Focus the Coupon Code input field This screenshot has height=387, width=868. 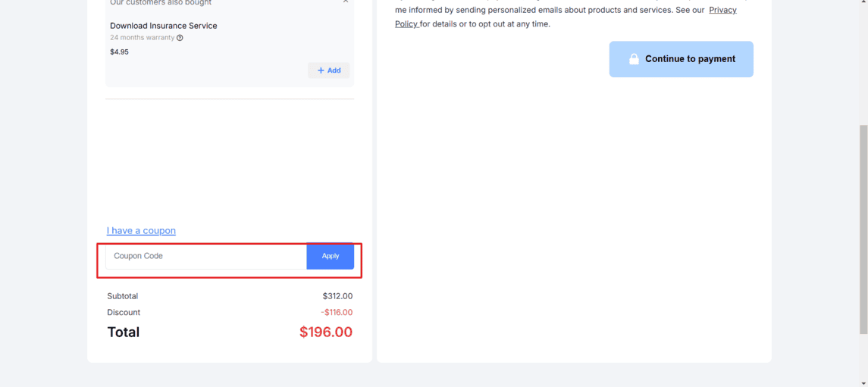(206, 256)
